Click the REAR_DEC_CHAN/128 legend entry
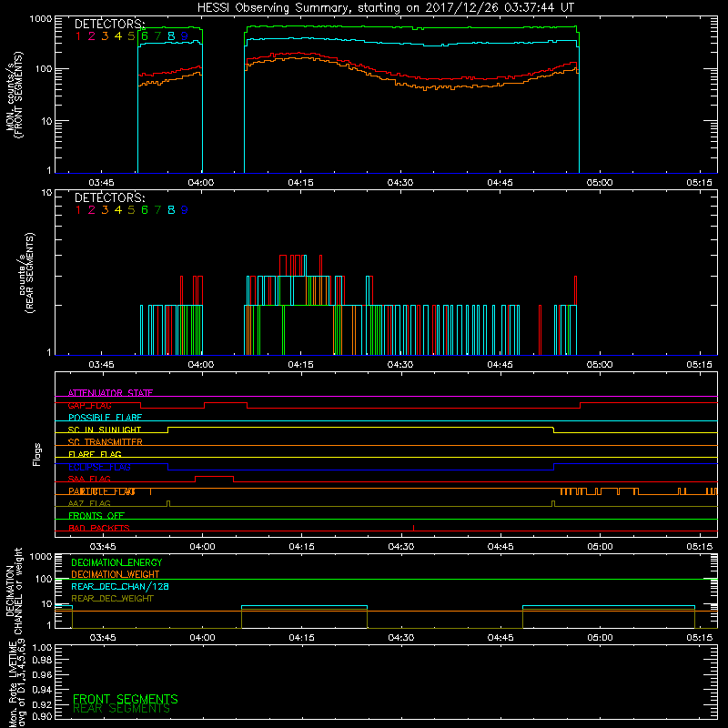This screenshot has height=728, width=728. tap(120, 586)
